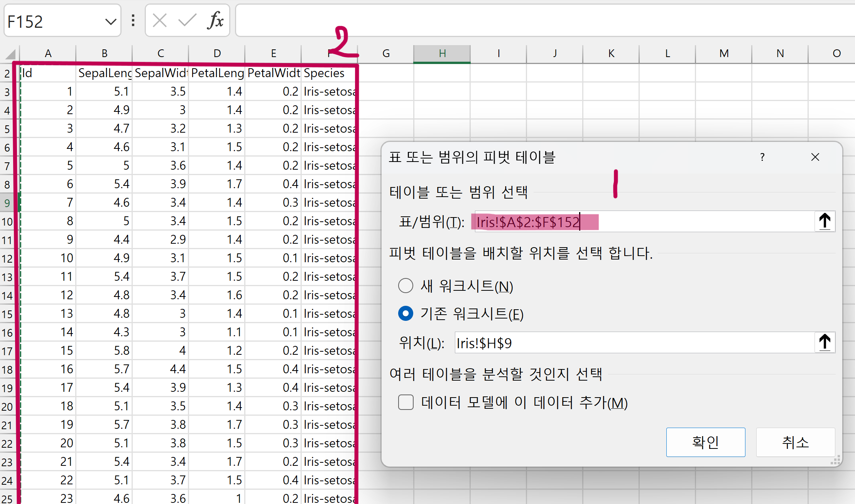855x504 pixels.
Task: Click the formula bar cancel X icon
Action: 159,20
